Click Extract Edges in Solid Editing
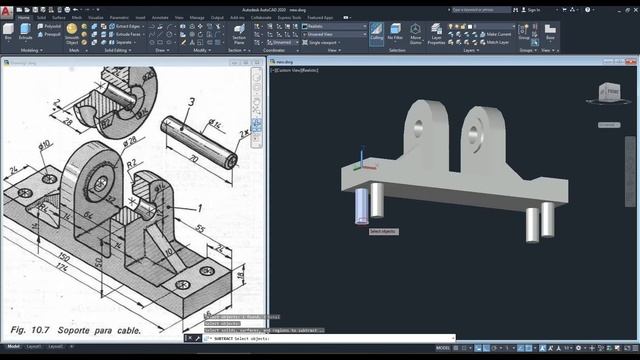The image size is (640, 360). (125, 26)
